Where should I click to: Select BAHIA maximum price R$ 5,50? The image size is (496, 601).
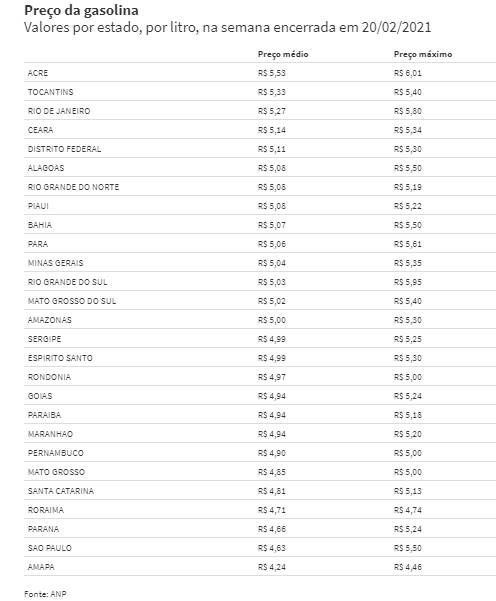[x=408, y=225]
